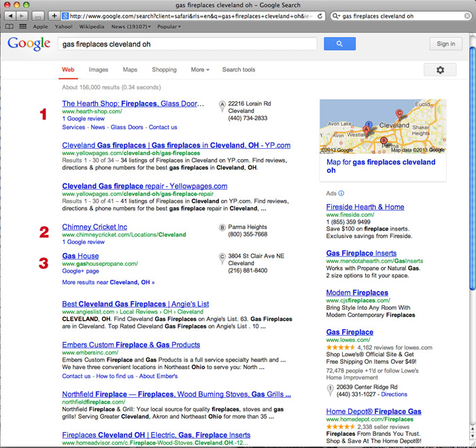The height and width of the screenshot is (448, 476).
Task: Click More results near Cleveland, OH
Action: [108, 282]
